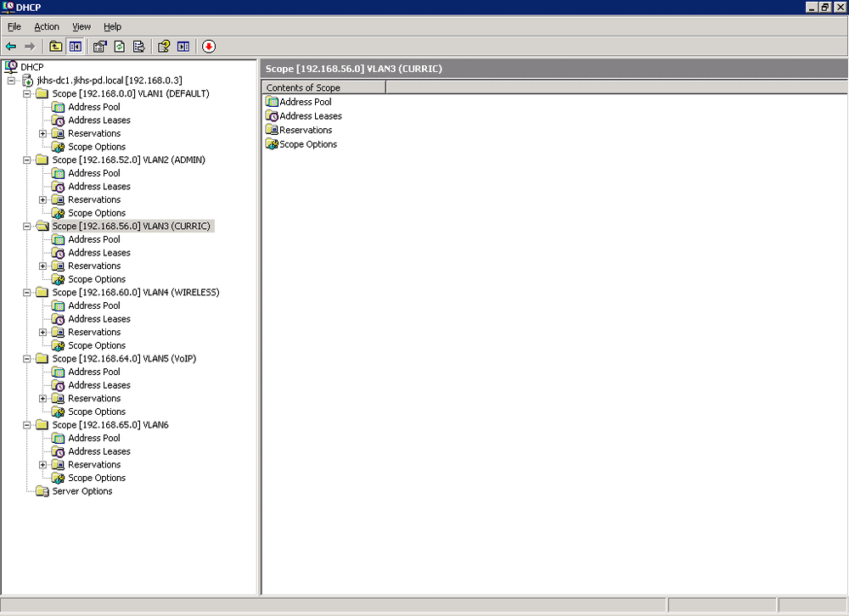Select Address Pool text under VLAN4 (WIRELESS)
Image resolution: width=849 pixels, height=616 pixels.
pyautogui.click(x=94, y=305)
